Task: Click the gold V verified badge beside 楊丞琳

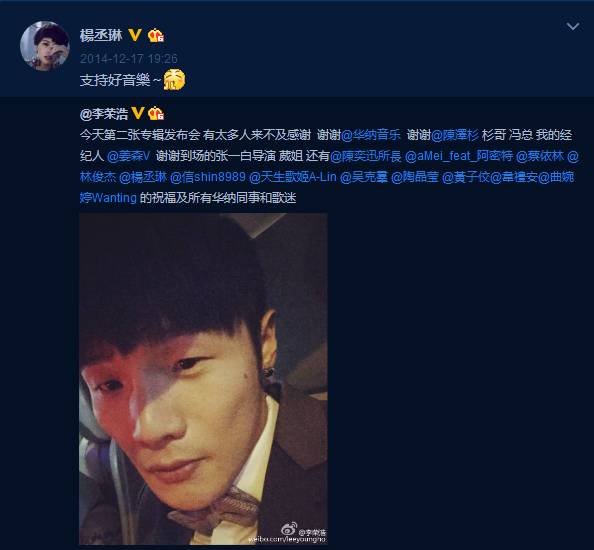Action: coord(135,35)
